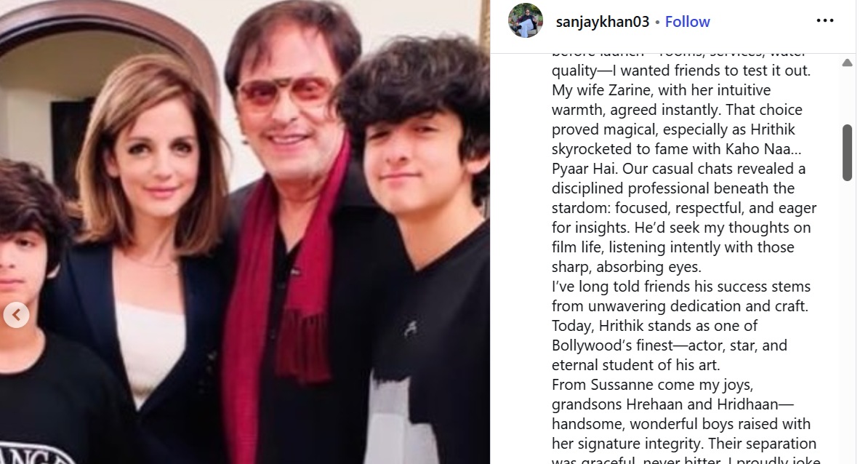This screenshot has width=868, height=464.
Task: Click caption text 'I've long told friends'
Action: (x=621, y=287)
